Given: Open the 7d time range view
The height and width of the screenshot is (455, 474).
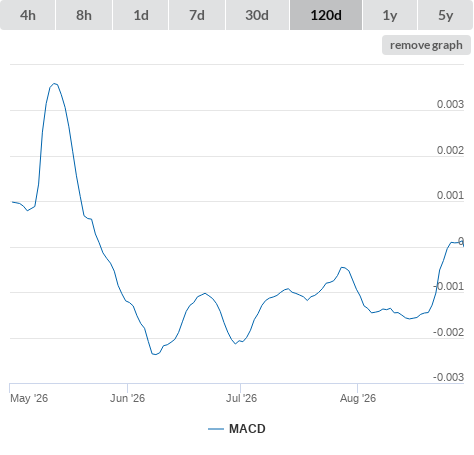Looking at the screenshot, I should click(197, 15).
